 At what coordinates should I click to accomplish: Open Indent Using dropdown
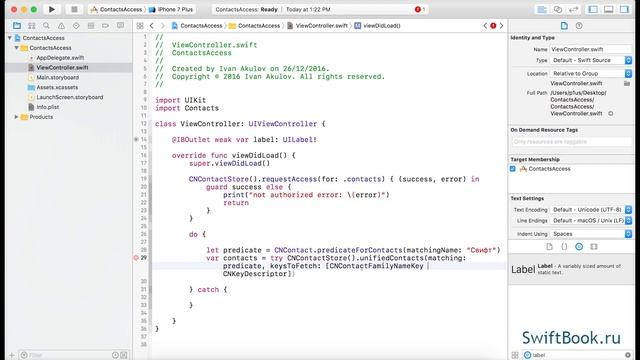pos(591,234)
